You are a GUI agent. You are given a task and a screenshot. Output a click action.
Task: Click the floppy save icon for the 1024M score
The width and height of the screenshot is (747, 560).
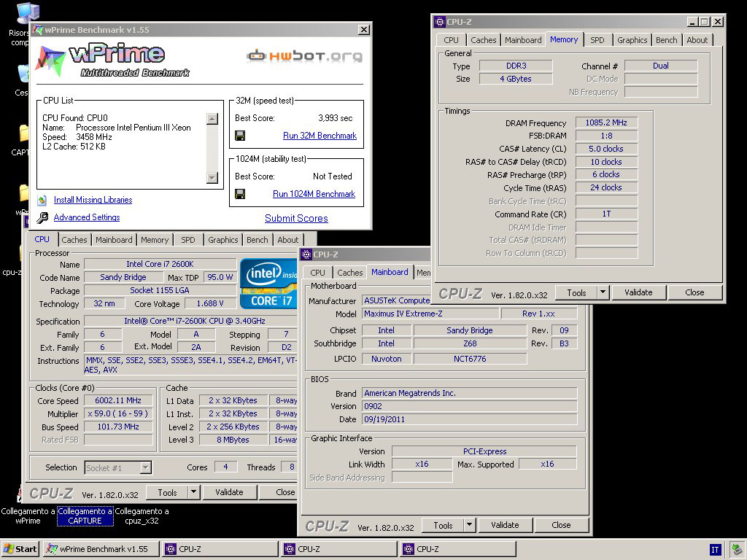click(x=240, y=194)
